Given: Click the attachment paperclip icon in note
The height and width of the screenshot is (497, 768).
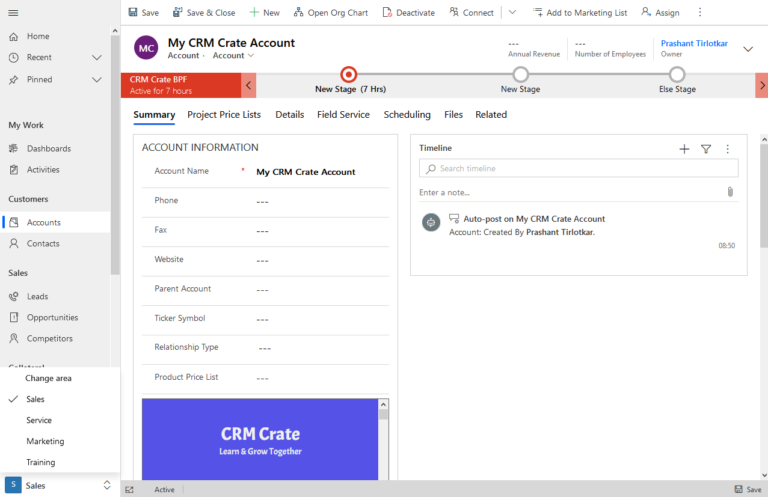Looking at the screenshot, I should (730, 192).
